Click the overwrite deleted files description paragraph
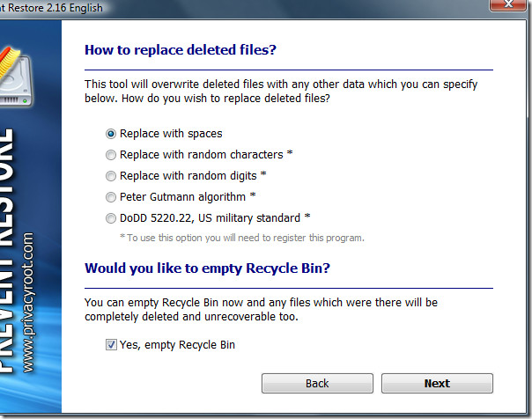The image size is (532, 419). point(281,92)
